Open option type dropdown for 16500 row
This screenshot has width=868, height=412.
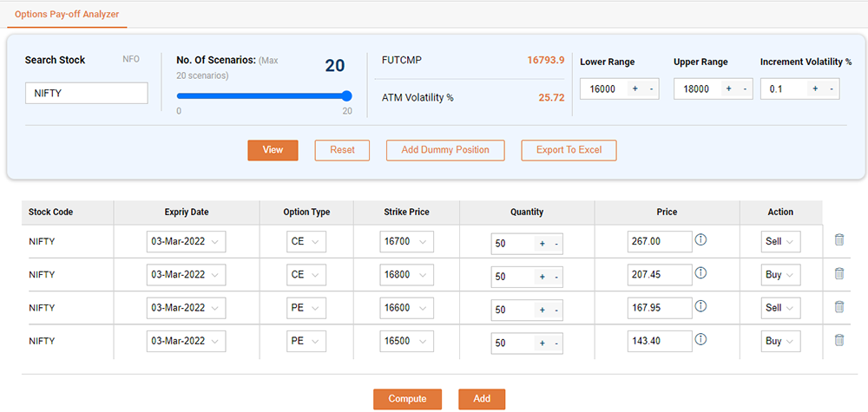[306, 341]
